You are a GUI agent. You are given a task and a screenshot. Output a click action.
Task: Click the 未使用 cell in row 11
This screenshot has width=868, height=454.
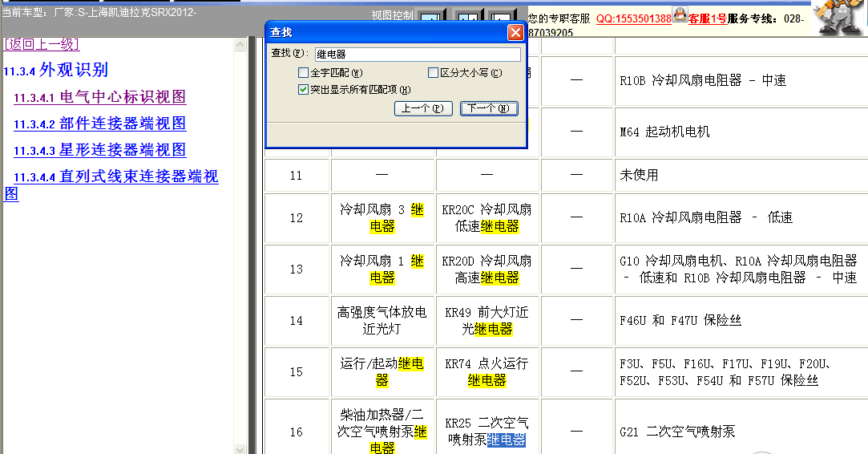pyautogui.click(x=741, y=175)
